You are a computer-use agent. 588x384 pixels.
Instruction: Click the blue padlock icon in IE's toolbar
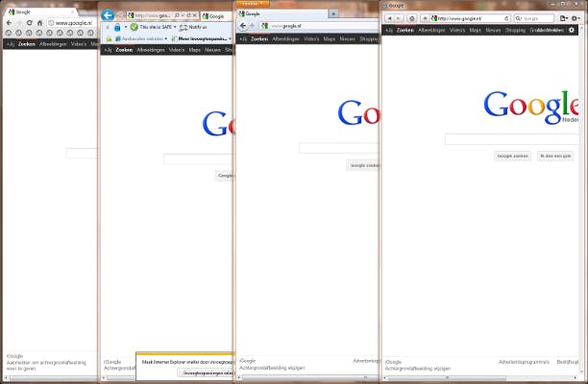pos(117,27)
